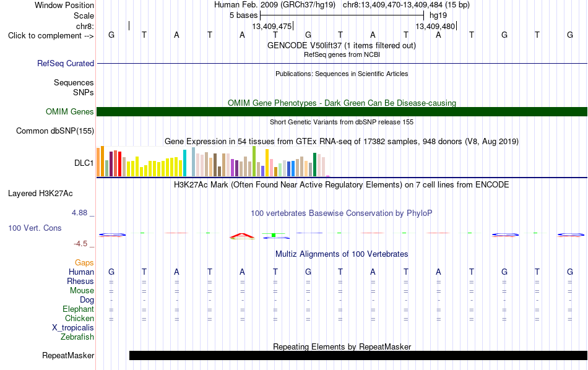Click the 'Click to complement -->' label
The height and width of the screenshot is (370, 588).
tap(51, 36)
